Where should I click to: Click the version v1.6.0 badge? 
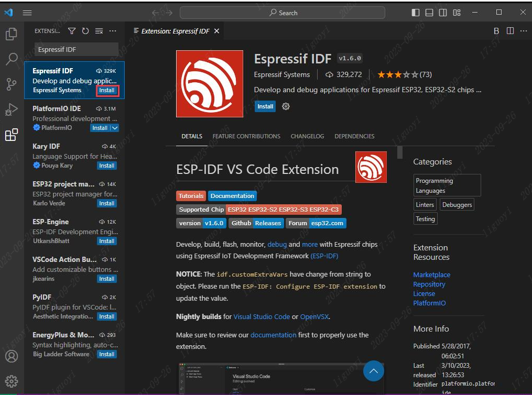point(201,224)
